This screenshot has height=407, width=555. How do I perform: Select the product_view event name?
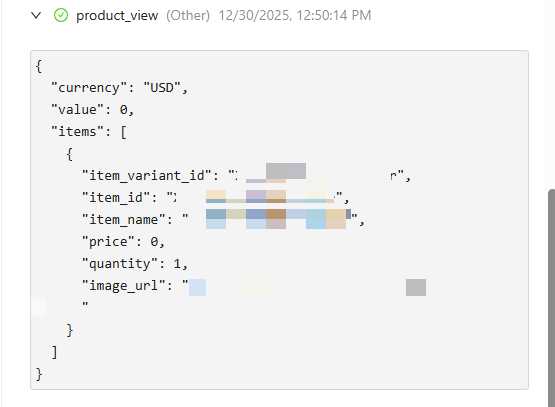[117, 16]
